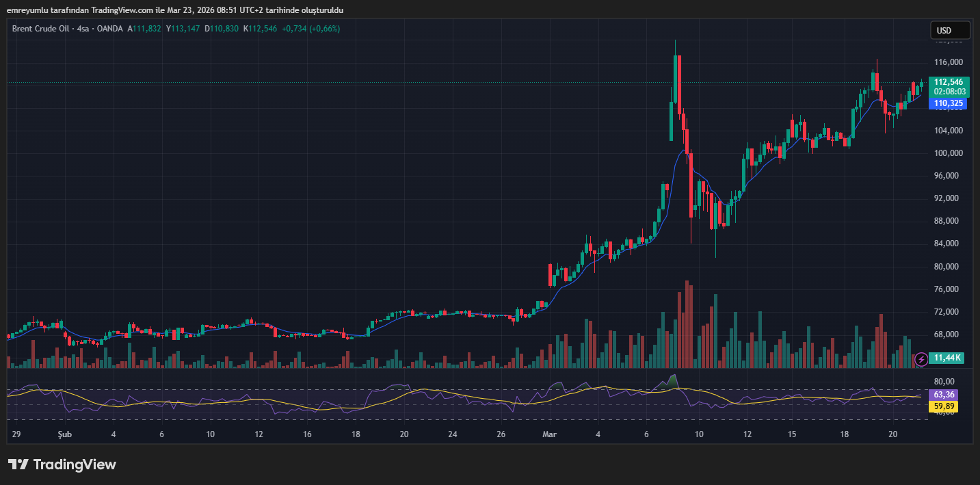Viewport: 980px width, 485px height.
Task: Click the D110,830 low value in legend
Action: click(222, 29)
